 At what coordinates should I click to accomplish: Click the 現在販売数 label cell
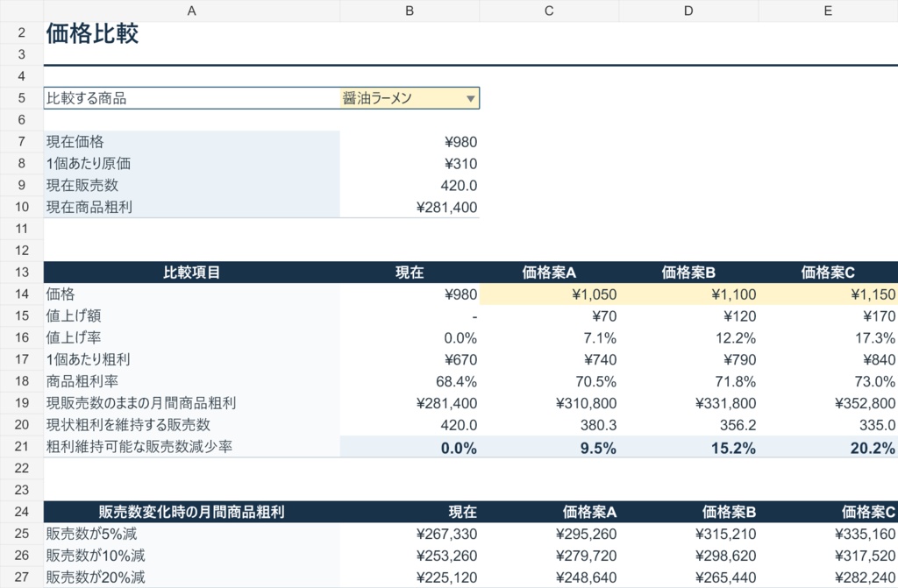192,185
